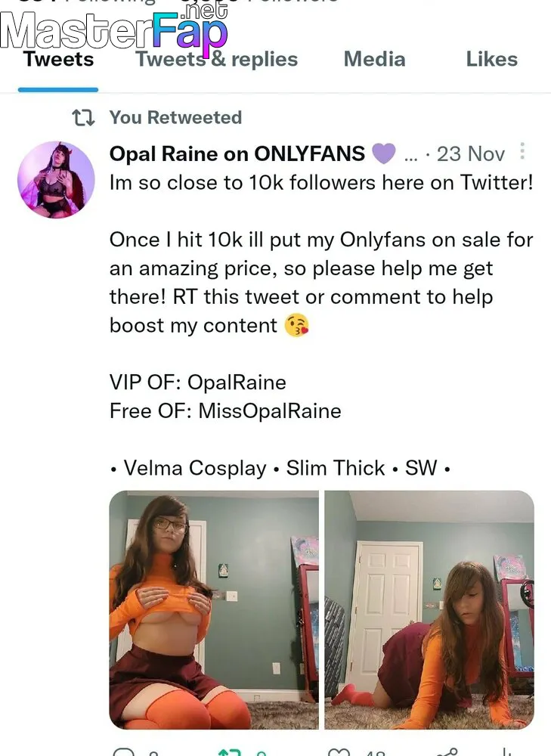Click the retweet arrows beside You Retweeted
This screenshot has width=551, height=756.
[83, 118]
